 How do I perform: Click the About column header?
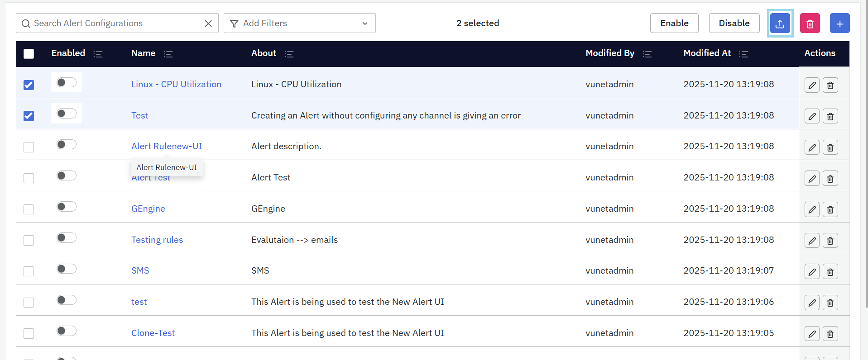(x=264, y=53)
